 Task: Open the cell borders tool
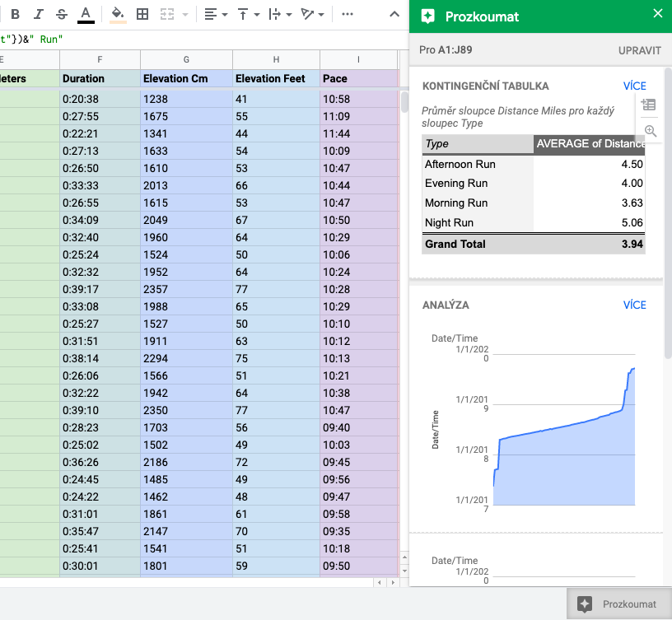tap(142, 14)
